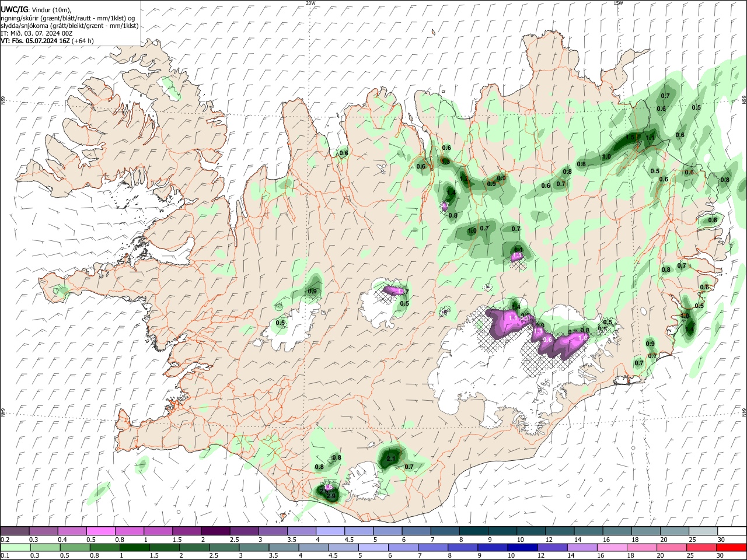This screenshot has height=560, width=747.
Task: Click the rotated '64N' latitude label on the right edge
Action: click(x=744, y=412)
